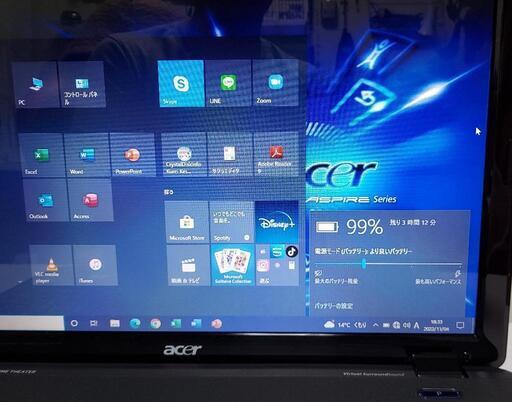The image size is (512, 402).
Task: Open the iTunes tile
Action: pos(95,265)
